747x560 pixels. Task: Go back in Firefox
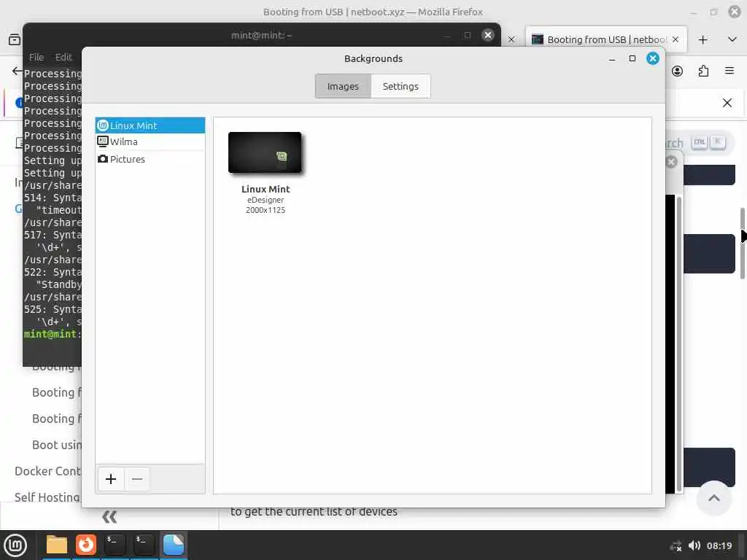pyautogui.click(x=18, y=71)
